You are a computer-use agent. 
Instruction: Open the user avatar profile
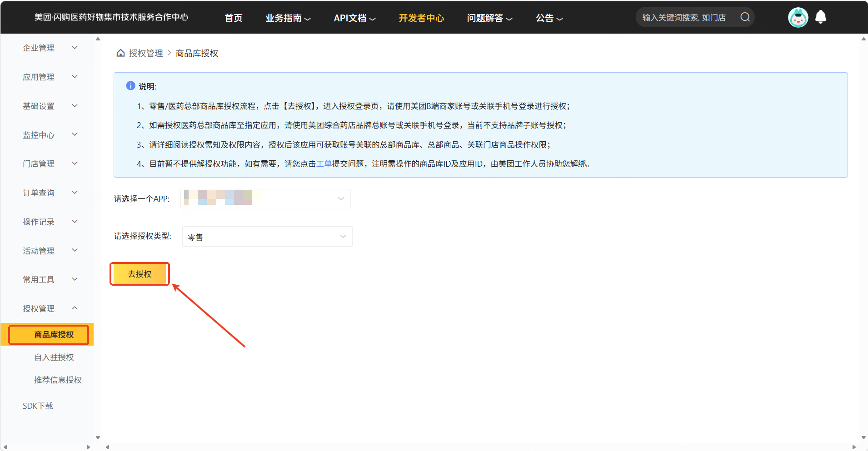[x=798, y=18]
